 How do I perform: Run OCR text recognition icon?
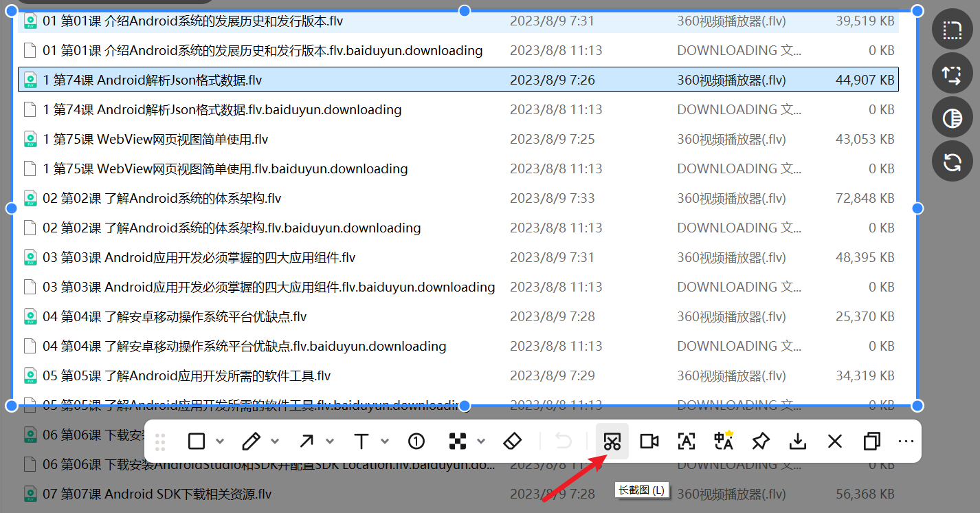pos(687,441)
